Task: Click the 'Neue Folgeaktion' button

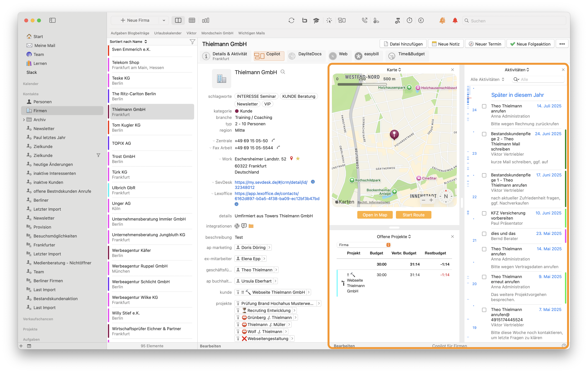Action: tap(530, 44)
